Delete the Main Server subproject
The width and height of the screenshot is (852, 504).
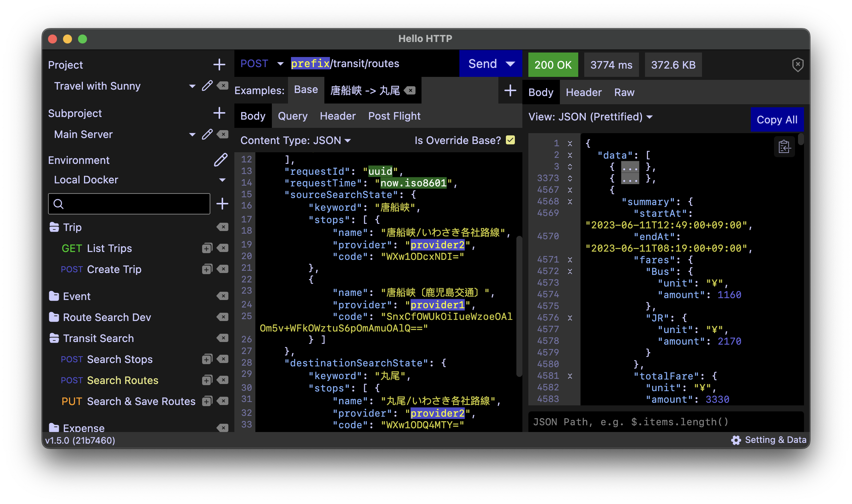[x=223, y=134]
